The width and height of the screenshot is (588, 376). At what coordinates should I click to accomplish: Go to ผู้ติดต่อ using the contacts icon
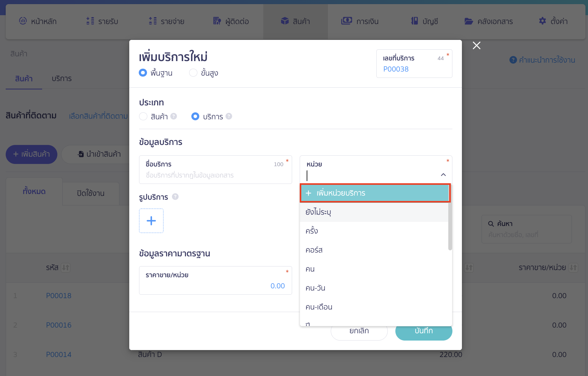pos(217,21)
